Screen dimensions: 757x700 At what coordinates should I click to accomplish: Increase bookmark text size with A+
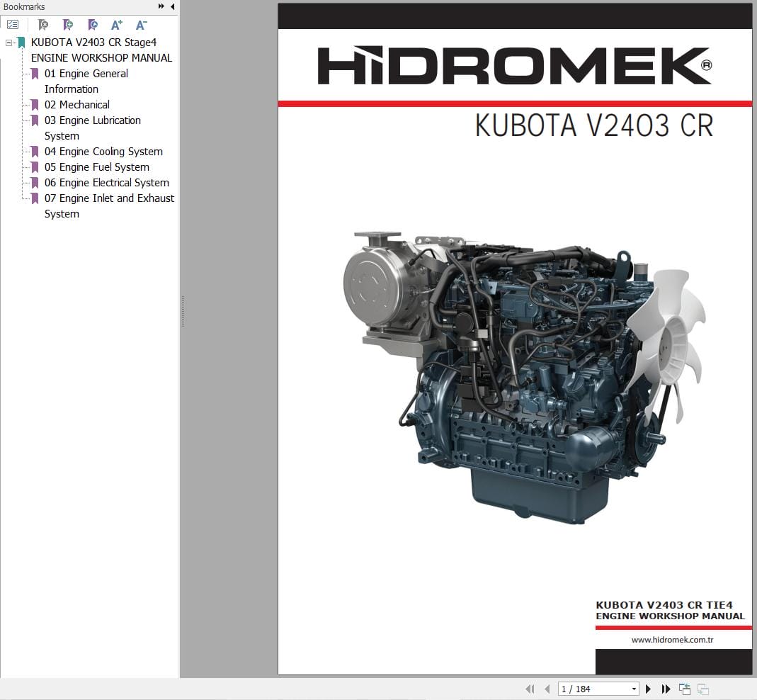coord(117,25)
